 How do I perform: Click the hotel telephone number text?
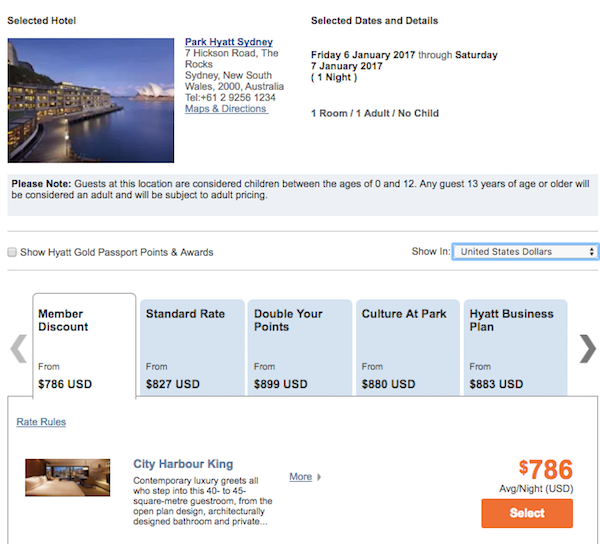click(x=230, y=98)
